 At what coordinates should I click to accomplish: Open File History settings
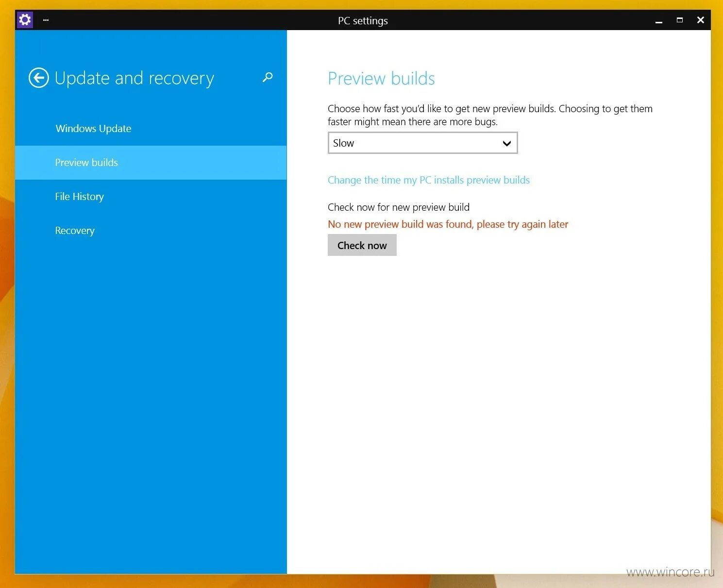tap(79, 197)
